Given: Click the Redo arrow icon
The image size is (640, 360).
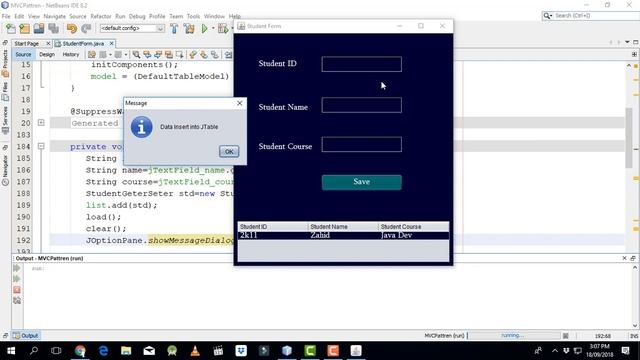Looking at the screenshot, I should tap(86, 28).
